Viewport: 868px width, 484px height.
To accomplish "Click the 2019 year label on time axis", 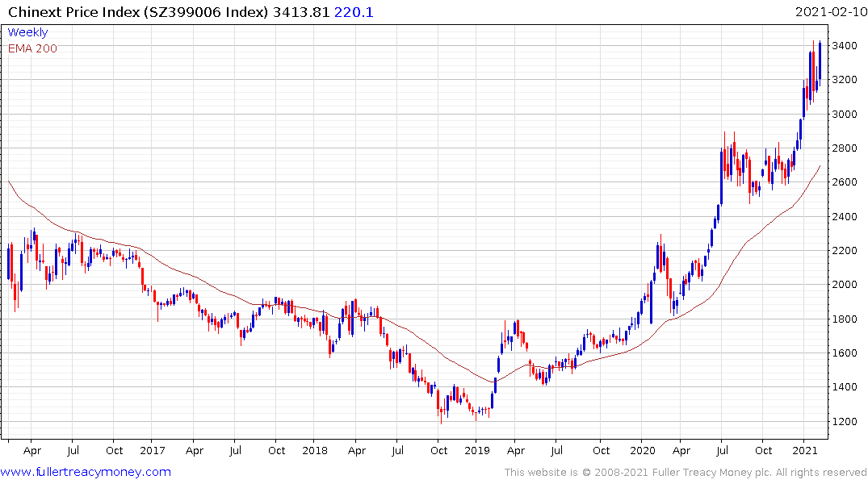I will [x=476, y=451].
